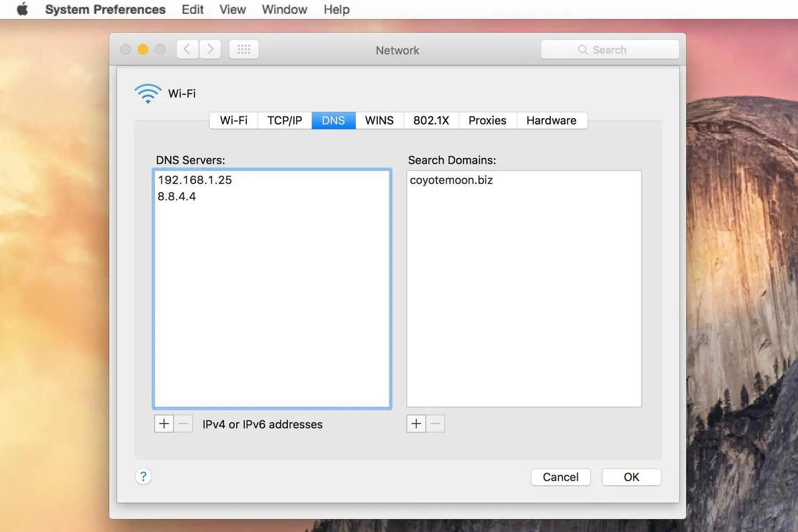
Task: Open the System Preferences menu
Action: tap(105, 10)
